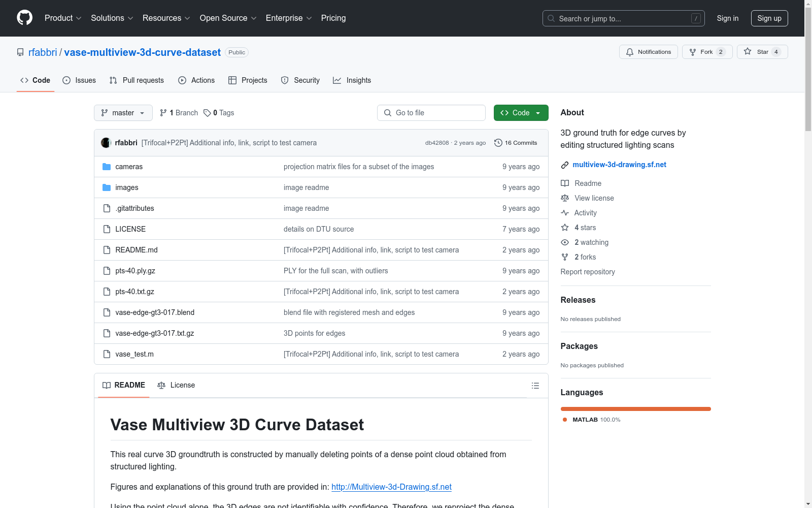This screenshot has width=812, height=508.
Task: Click the .gitattributes file icon
Action: click(107, 208)
